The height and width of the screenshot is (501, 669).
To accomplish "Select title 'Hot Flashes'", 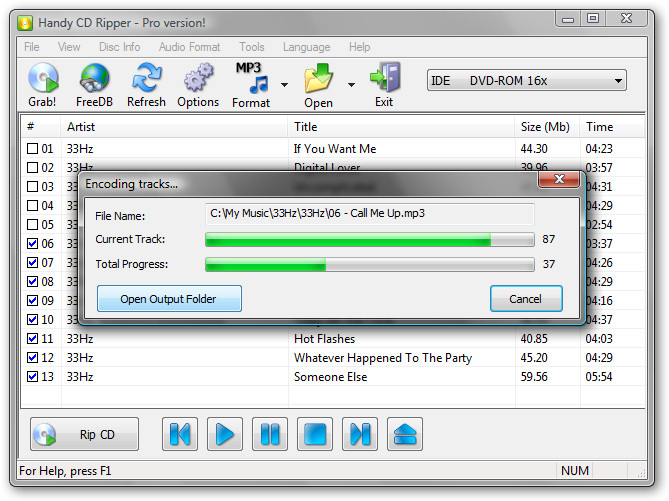I will (324, 338).
